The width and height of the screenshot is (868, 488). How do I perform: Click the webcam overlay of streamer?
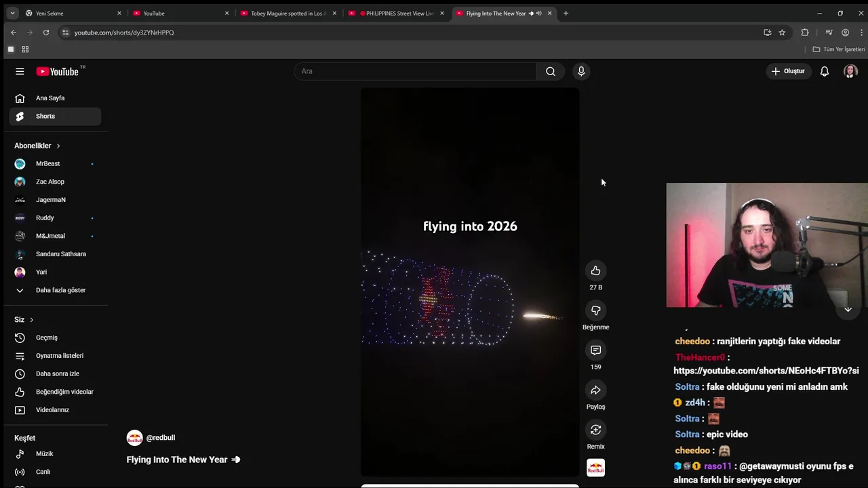click(767, 245)
